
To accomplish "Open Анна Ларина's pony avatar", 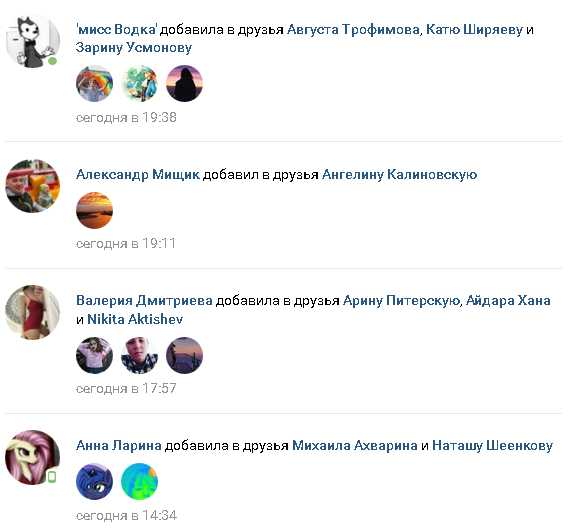I will click(x=33, y=457).
